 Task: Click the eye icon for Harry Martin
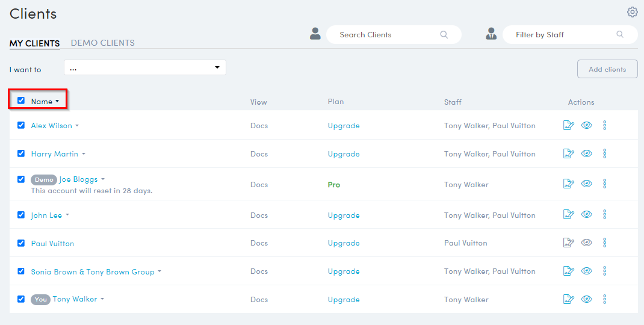point(587,153)
